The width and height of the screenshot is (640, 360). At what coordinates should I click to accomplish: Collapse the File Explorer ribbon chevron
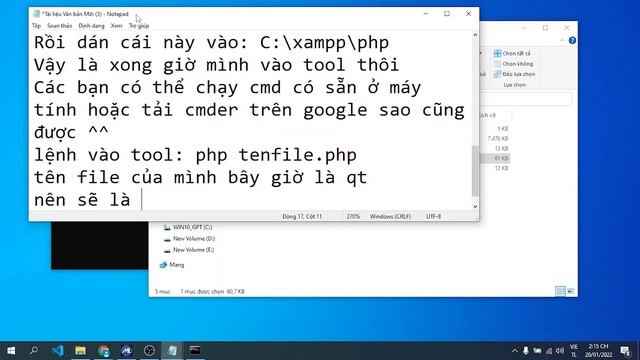point(562,40)
